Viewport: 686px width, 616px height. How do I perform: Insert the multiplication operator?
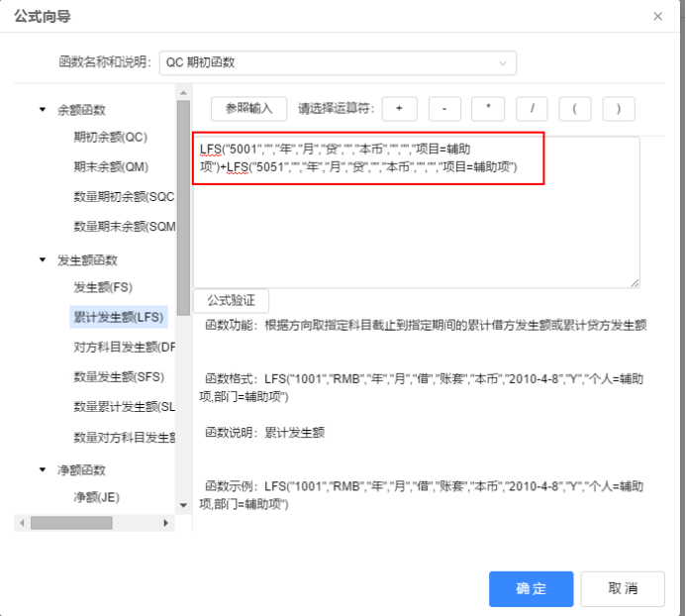(488, 108)
